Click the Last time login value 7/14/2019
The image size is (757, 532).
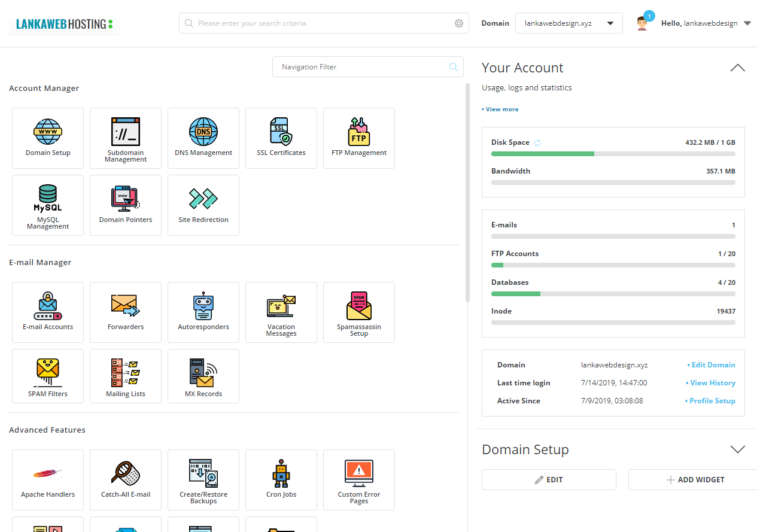pos(614,383)
